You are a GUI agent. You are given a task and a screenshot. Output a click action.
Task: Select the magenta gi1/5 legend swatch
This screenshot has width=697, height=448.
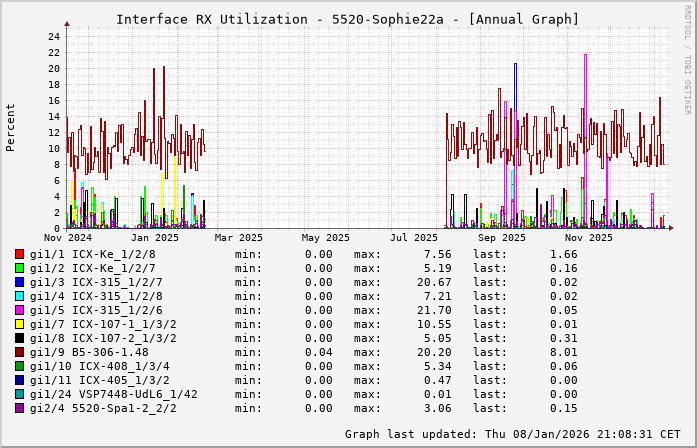20,310
